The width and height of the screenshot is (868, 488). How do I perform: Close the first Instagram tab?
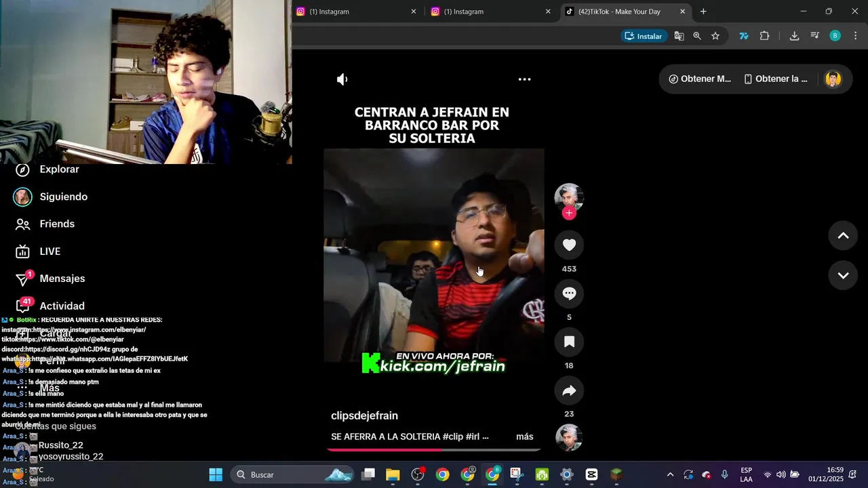[414, 12]
